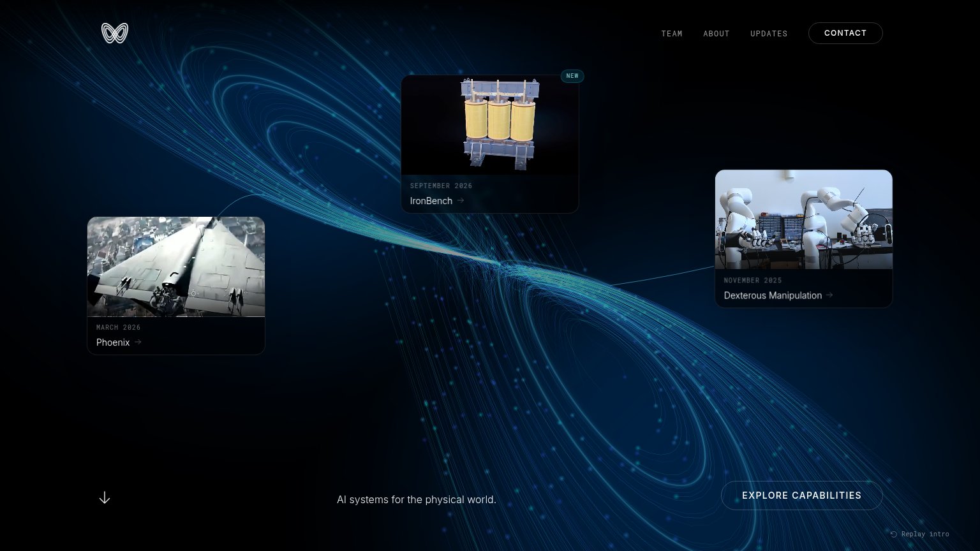The height and width of the screenshot is (551, 980).
Task: Click the September 2026 date label
Action: point(442,186)
